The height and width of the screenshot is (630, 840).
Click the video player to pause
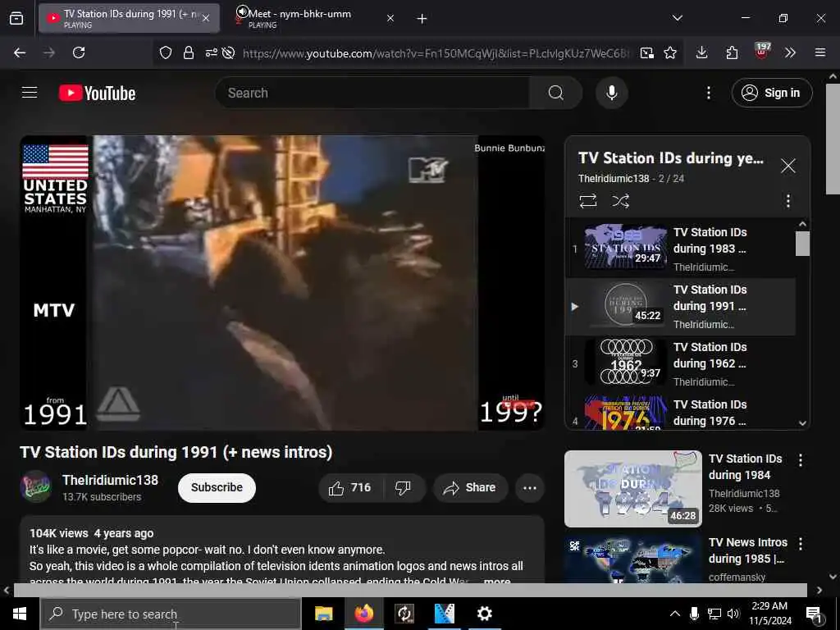coord(282,282)
